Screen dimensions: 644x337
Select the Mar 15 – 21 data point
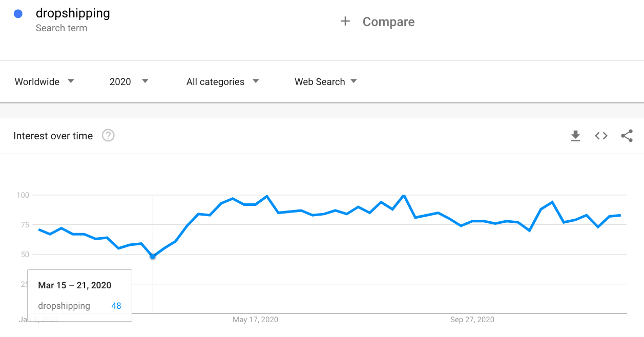click(x=153, y=256)
